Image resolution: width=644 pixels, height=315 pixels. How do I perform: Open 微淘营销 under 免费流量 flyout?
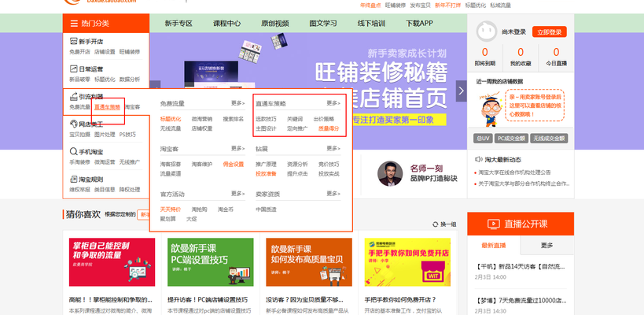pyautogui.click(x=201, y=119)
